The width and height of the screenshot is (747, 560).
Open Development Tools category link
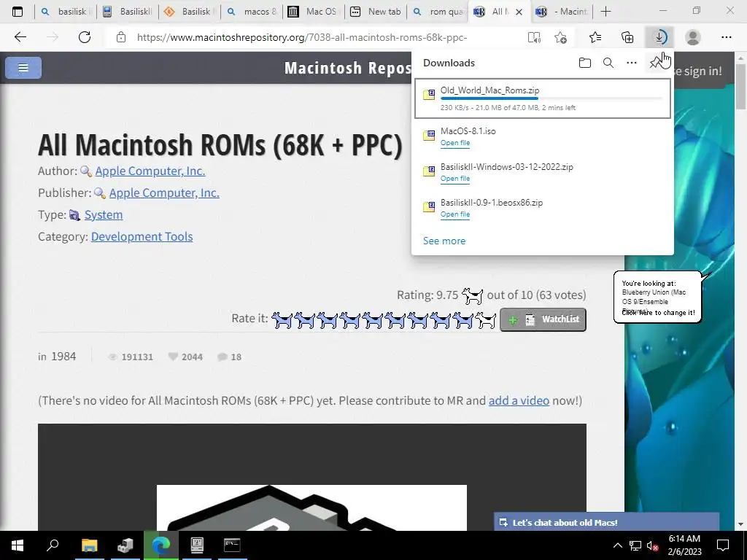[x=142, y=237]
